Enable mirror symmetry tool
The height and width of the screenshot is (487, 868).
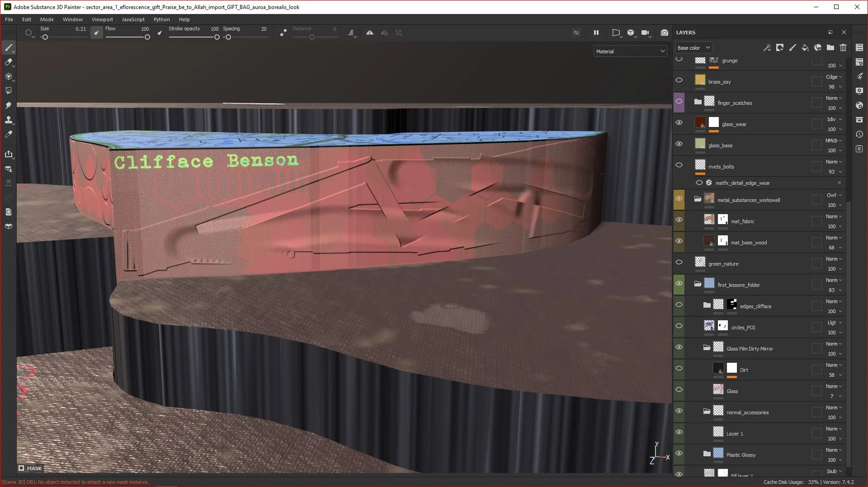369,33
